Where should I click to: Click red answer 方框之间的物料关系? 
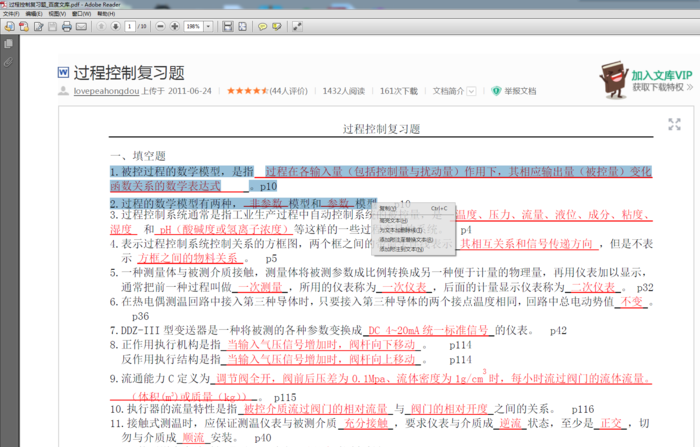[x=188, y=258]
